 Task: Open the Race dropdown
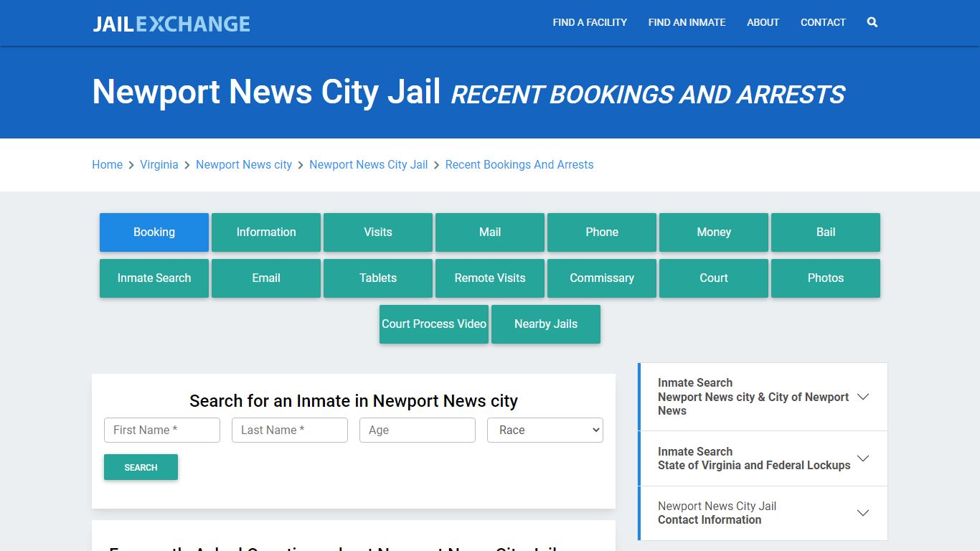[545, 430]
